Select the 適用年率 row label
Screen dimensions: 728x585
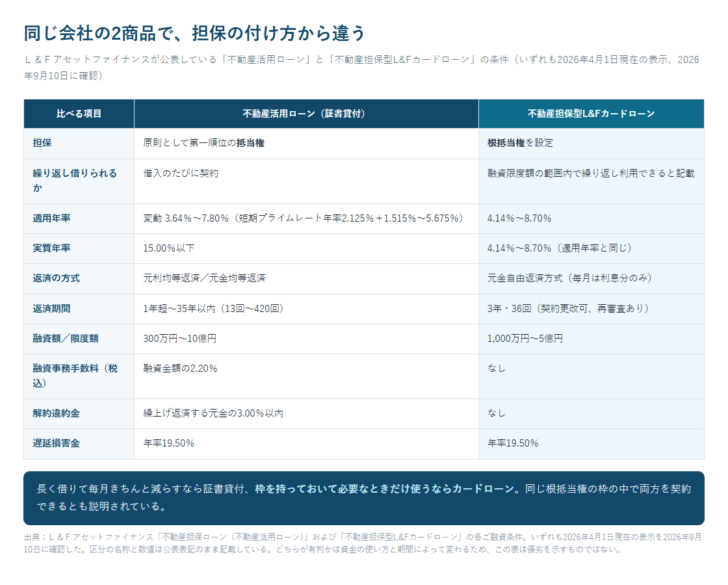(x=79, y=218)
